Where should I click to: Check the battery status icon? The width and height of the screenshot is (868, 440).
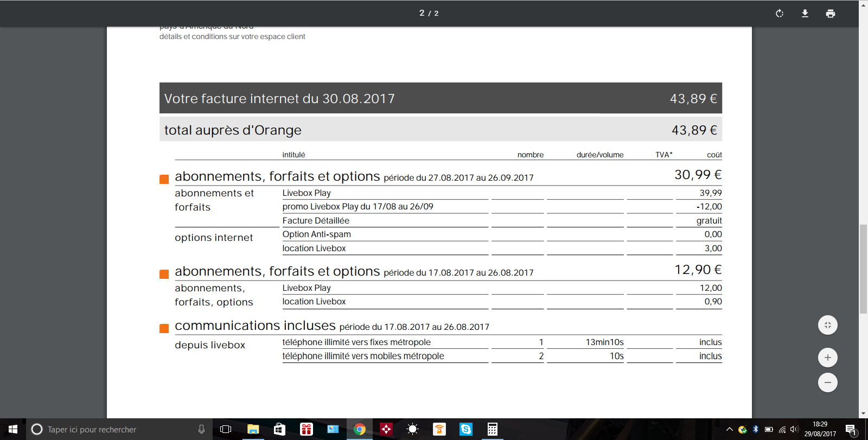pos(769,430)
